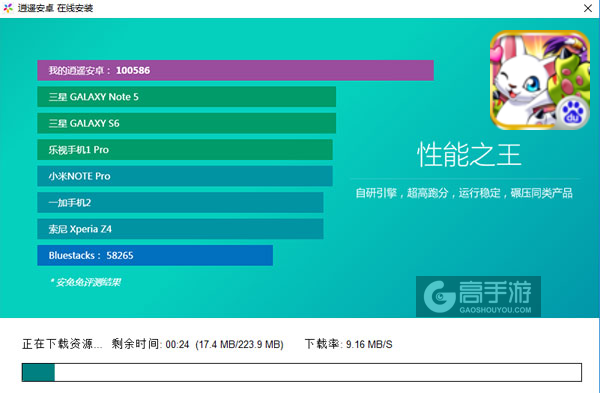Click the remaining time 00:24 value
This screenshot has height=393, width=600.
pyautogui.click(x=177, y=344)
